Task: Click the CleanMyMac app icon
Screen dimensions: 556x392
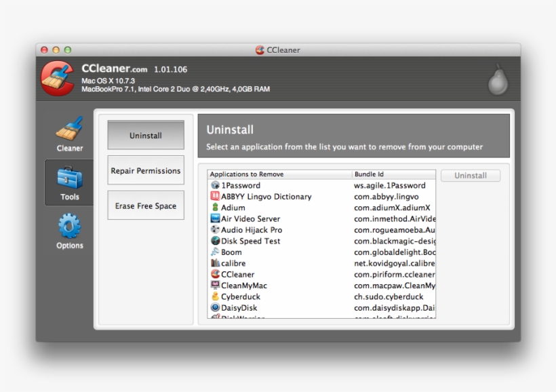Action: (x=215, y=286)
